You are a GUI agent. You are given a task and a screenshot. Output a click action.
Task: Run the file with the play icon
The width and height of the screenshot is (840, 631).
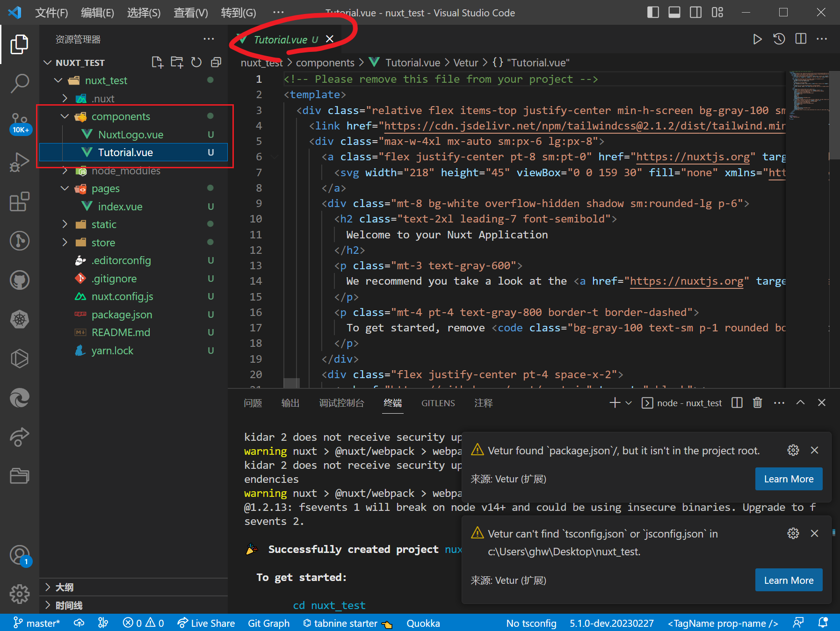[x=757, y=39]
